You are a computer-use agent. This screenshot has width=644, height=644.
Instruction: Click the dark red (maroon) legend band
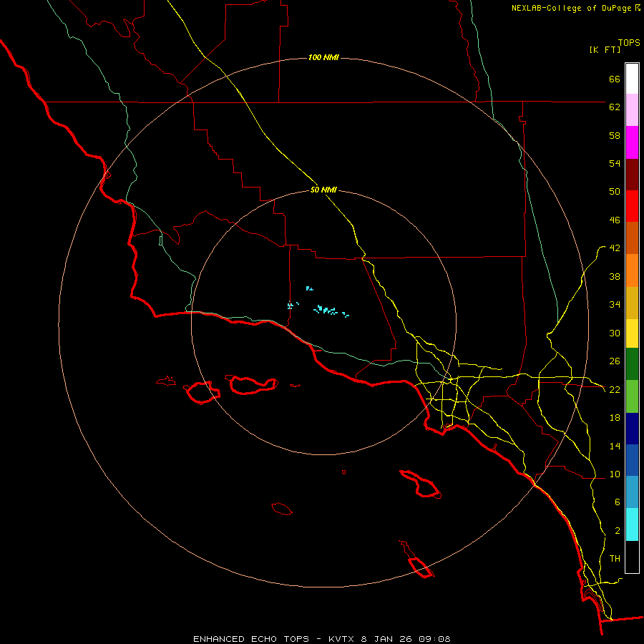click(632, 175)
